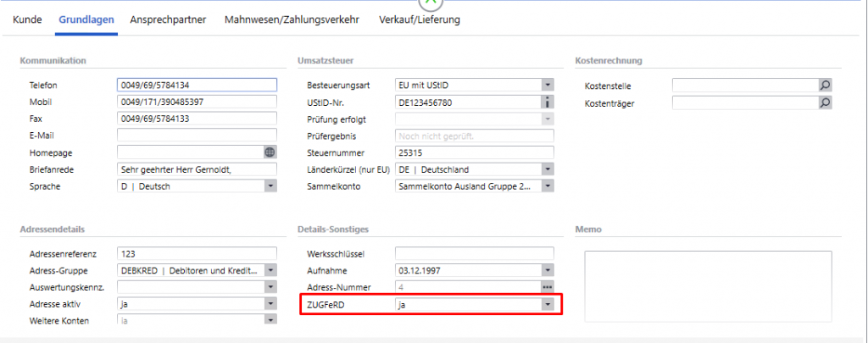The height and width of the screenshot is (343, 868).
Task: Open the Ansprechpartner tab
Action: click(x=168, y=19)
